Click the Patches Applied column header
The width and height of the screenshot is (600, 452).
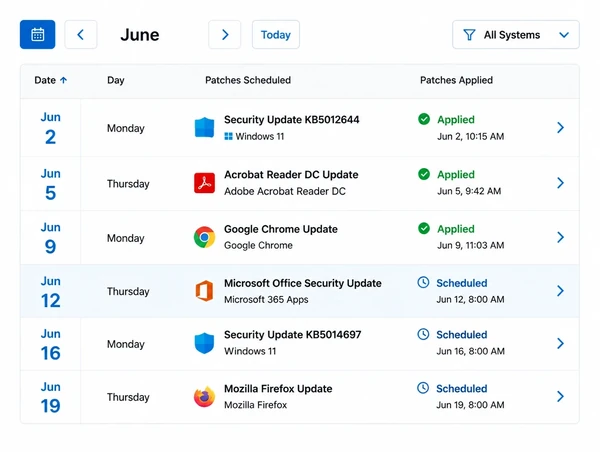point(456,80)
